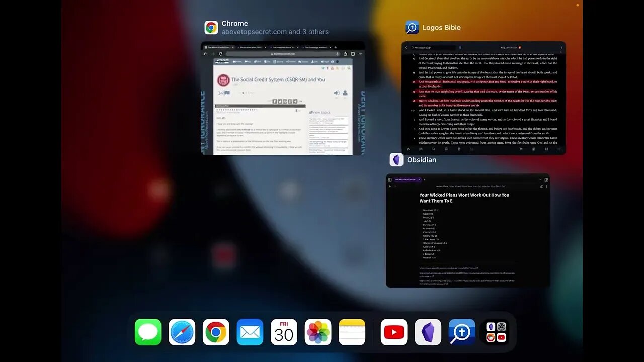
Task: Select Obsidian 'Your Wicked Plans' tab
Action: pos(408,179)
